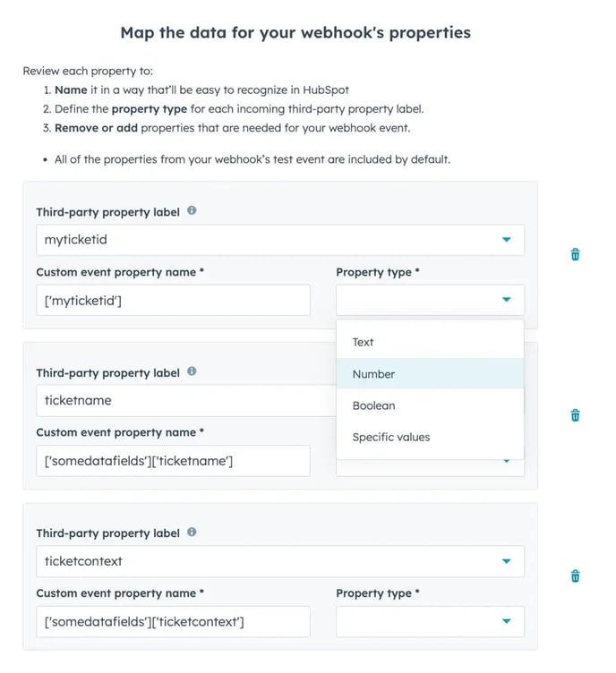Delete the ticketname property with trash icon

(x=575, y=415)
